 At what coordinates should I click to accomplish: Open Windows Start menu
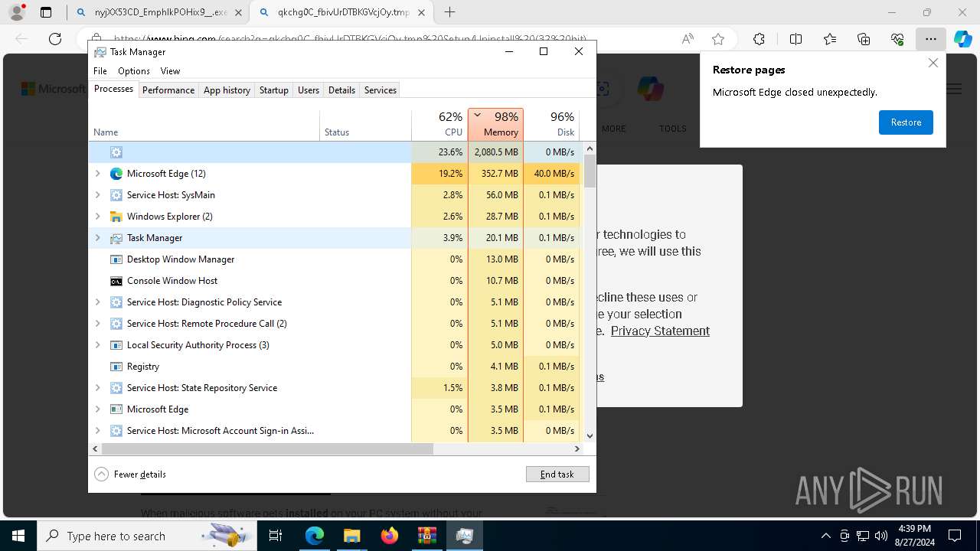[18, 536]
